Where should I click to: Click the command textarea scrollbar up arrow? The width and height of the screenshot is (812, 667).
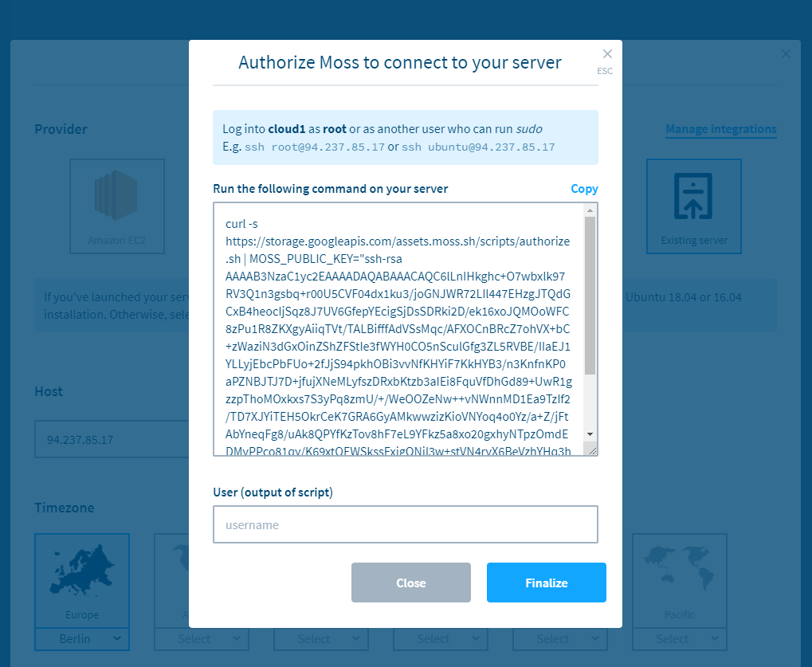[590, 210]
